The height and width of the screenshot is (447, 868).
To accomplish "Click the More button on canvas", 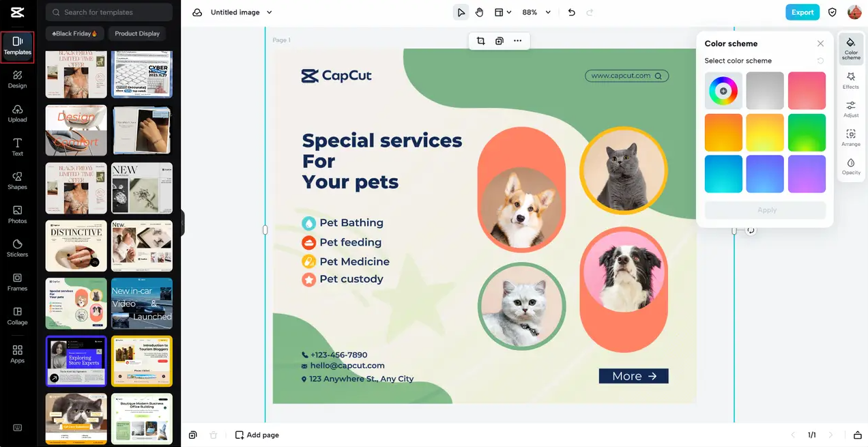I will tap(634, 376).
